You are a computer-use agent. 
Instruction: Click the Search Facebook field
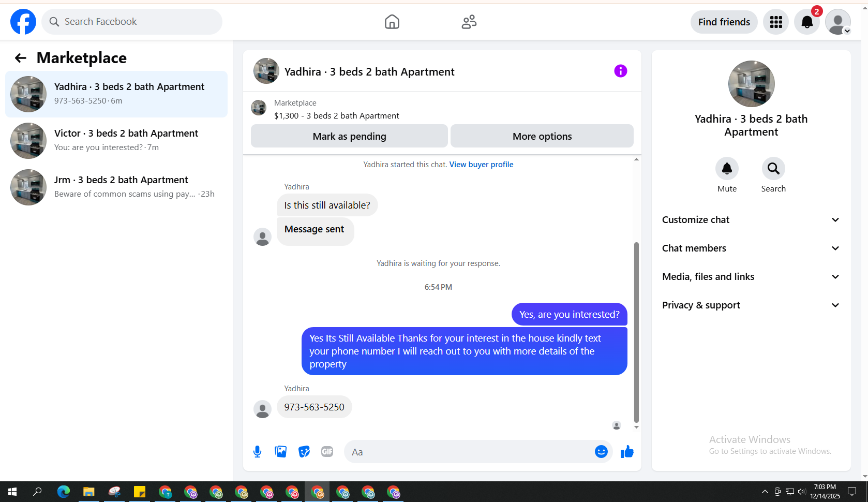point(132,22)
